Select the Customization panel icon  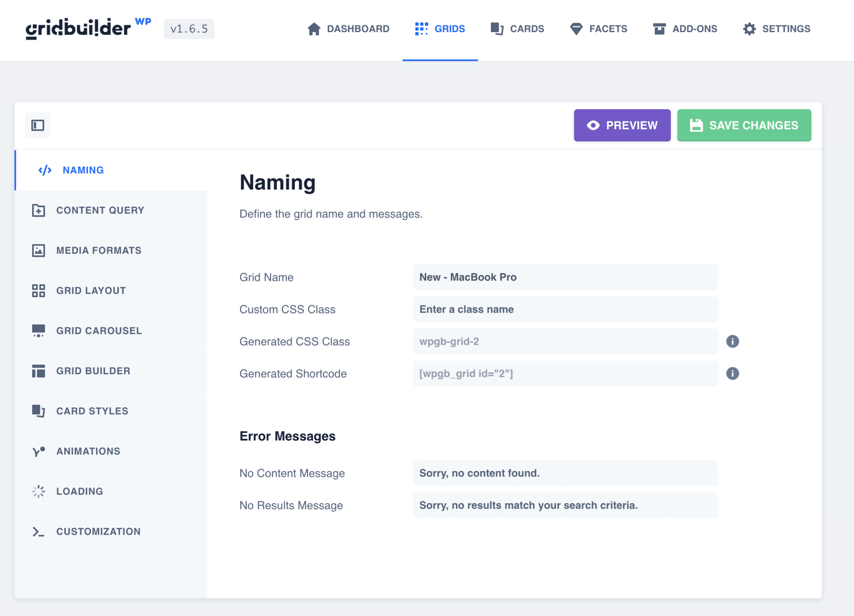coord(38,531)
